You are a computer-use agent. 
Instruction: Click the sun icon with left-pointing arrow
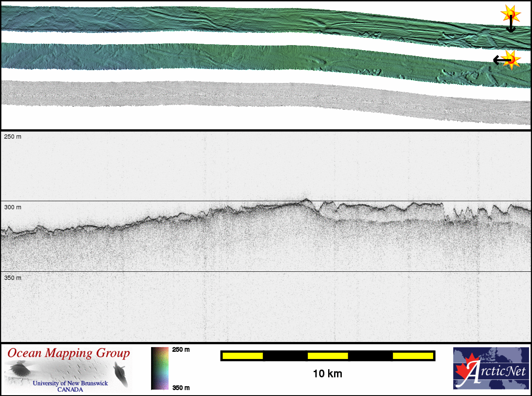coord(511,60)
